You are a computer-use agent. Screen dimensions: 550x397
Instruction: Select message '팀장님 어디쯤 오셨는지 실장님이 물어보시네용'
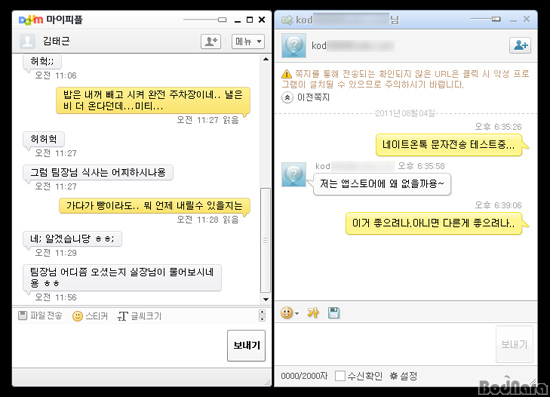tap(122, 277)
